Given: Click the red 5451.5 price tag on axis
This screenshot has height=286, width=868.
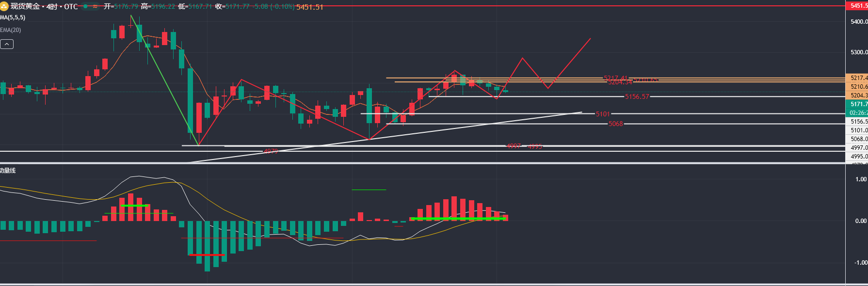Looking at the screenshot, I should (x=858, y=6).
